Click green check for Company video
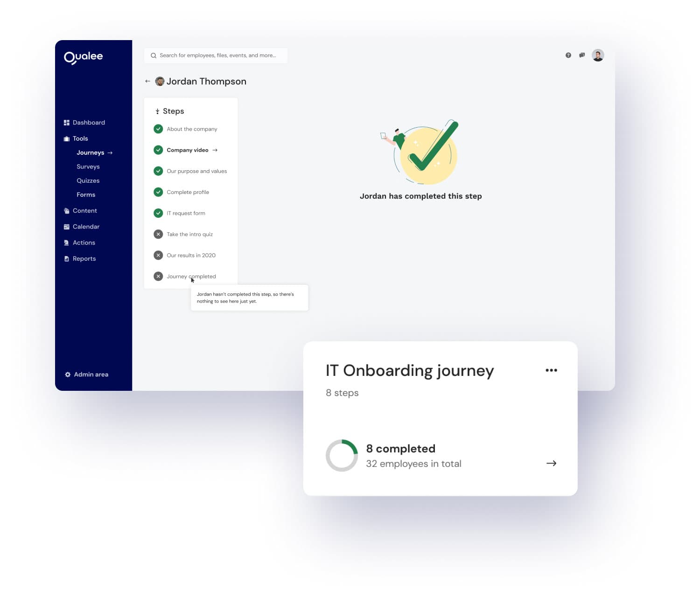The height and width of the screenshot is (596, 700). [x=158, y=150]
